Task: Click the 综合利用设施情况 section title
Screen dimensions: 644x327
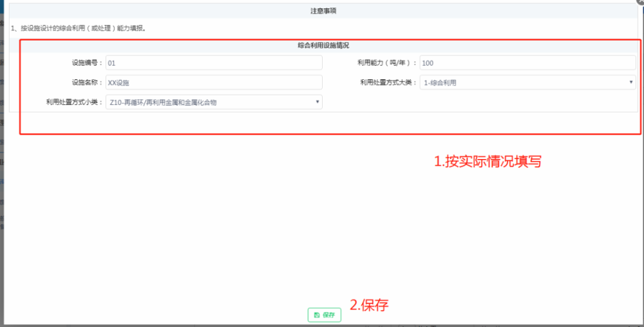Action: tap(323, 46)
